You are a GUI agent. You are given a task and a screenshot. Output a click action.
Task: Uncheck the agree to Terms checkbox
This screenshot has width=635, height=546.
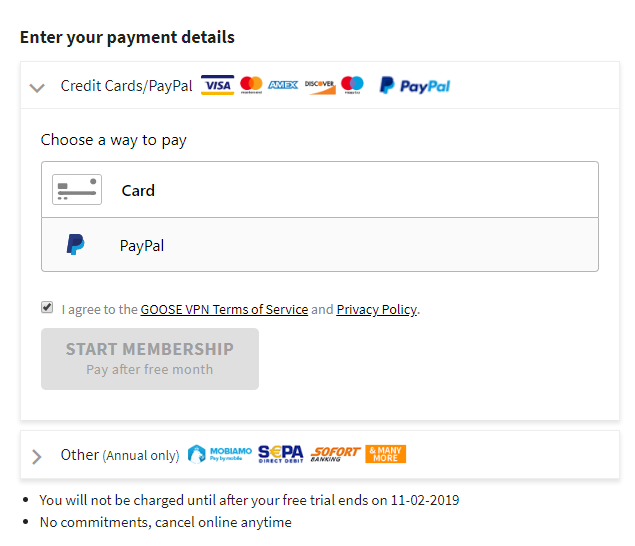pyautogui.click(x=47, y=307)
